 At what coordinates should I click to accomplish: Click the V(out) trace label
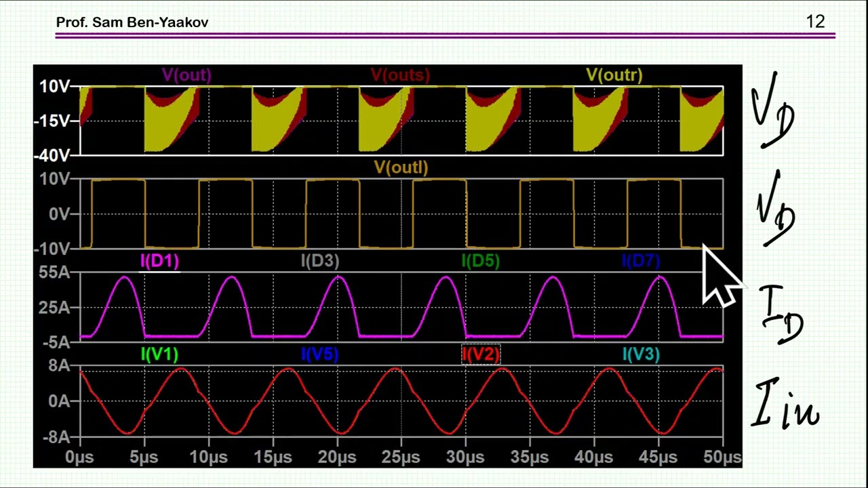186,75
